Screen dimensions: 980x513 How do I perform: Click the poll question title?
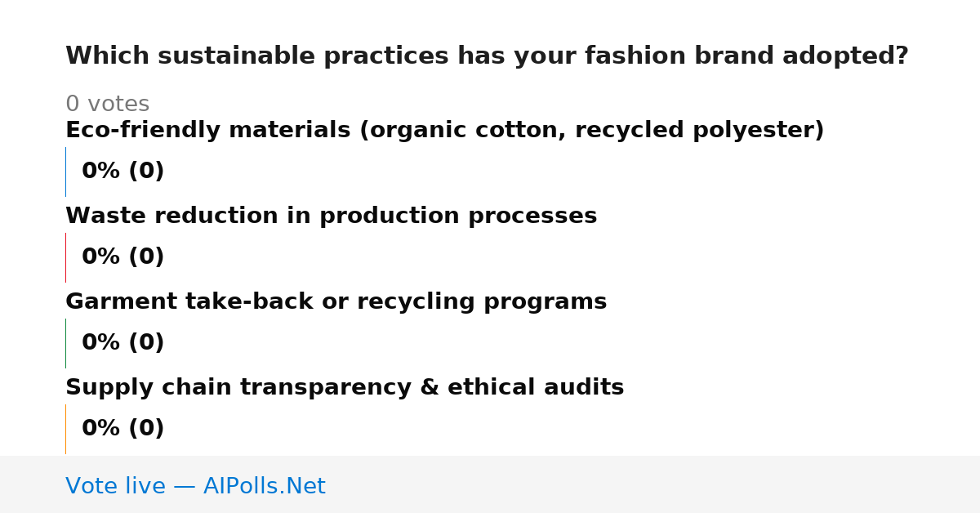point(487,56)
